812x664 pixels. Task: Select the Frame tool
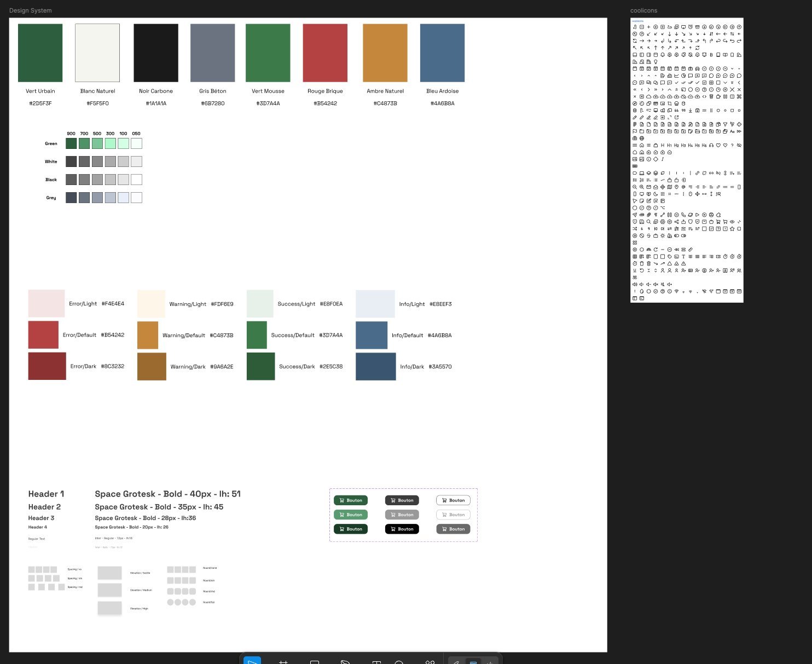click(283, 661)
